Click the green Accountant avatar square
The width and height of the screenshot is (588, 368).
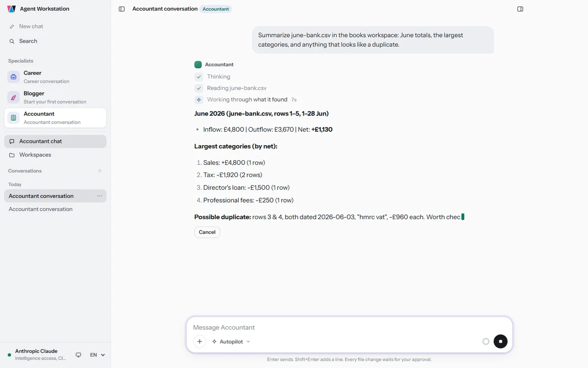point(198,65)
